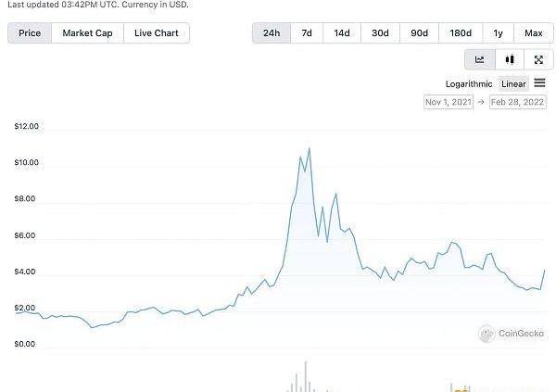
Task: Show the 7d price range
Action: (307, 33)
